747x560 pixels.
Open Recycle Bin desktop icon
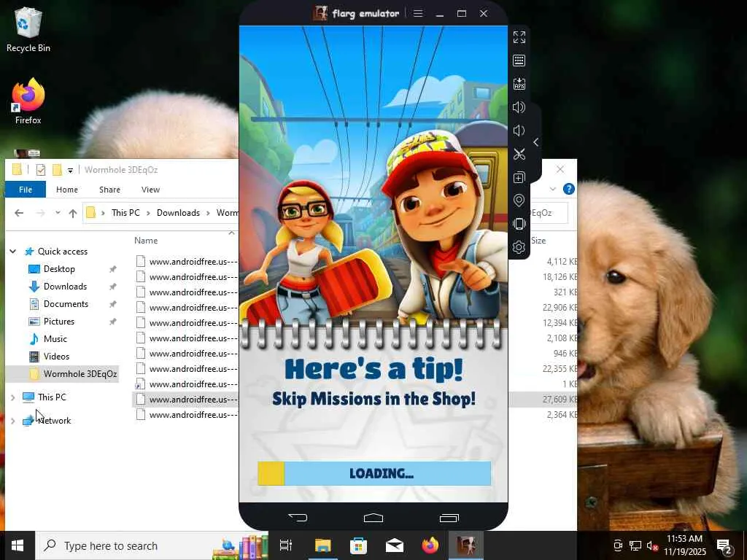(28, 29)
